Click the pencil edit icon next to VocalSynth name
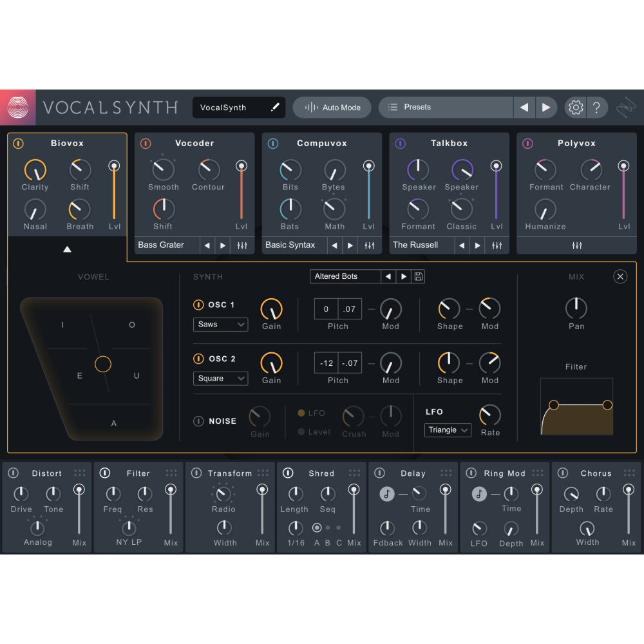Viewport: 644px width, 644px height. [274, 108]
